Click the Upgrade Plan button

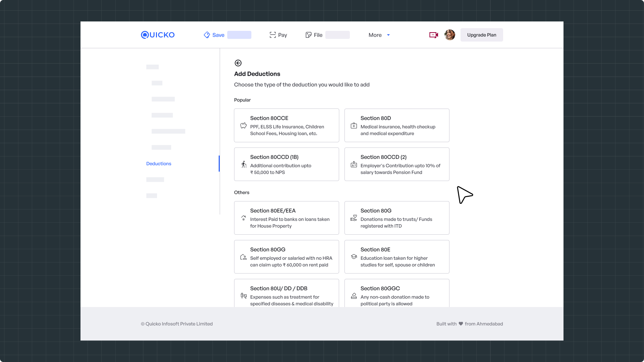(x=481, y=35)
